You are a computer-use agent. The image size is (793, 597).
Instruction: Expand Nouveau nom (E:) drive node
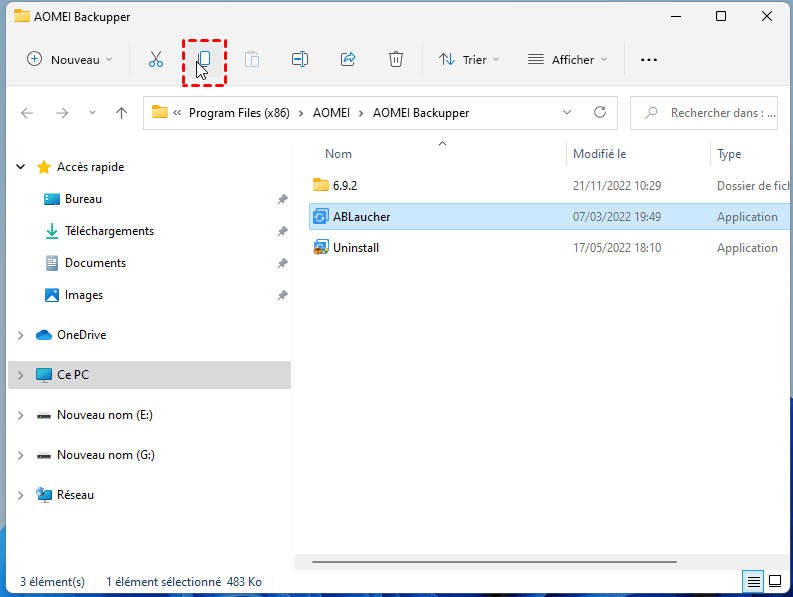click(21, 415)
